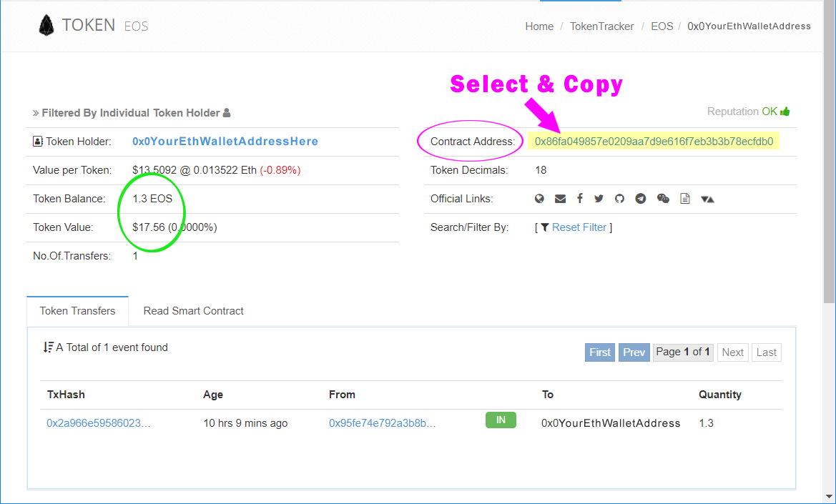Click the scrollbar down arrow
The height and width of the screenshot is (504, 836).
pos(829,497)
